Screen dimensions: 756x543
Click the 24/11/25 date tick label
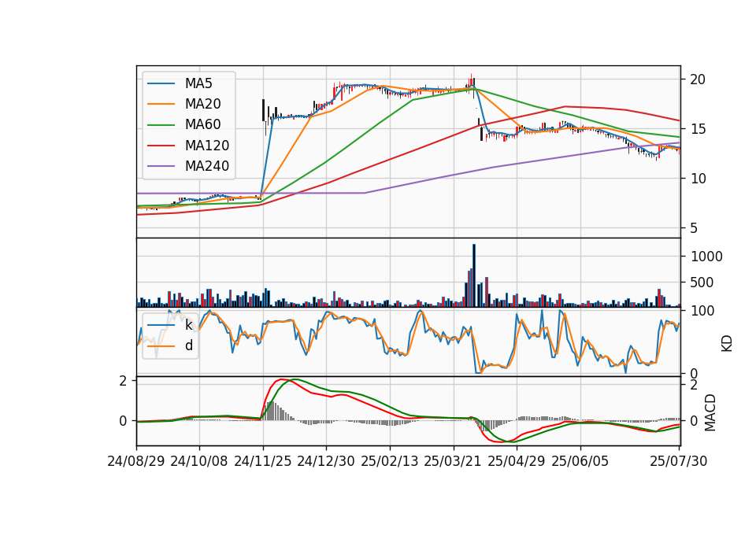263,462
